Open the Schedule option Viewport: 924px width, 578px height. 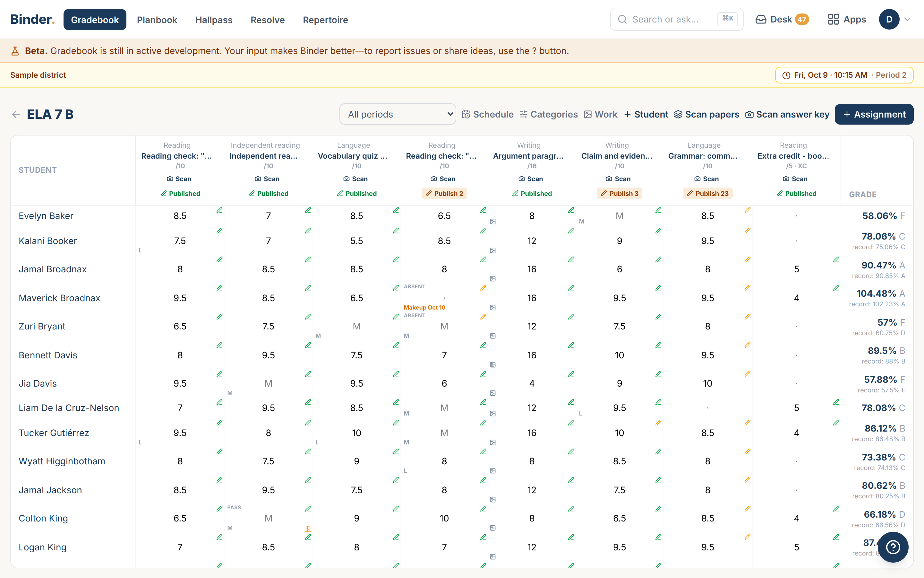point(488,114)
